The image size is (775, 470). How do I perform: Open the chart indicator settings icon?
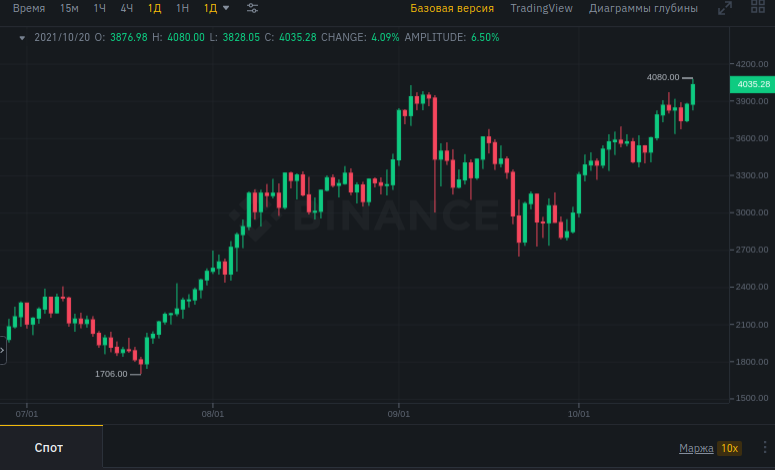point(252,8)
